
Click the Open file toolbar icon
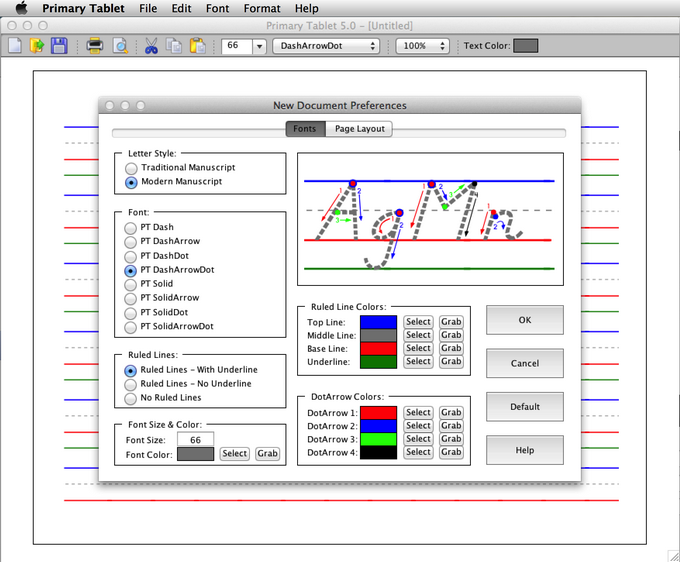(x=38, y=46)
